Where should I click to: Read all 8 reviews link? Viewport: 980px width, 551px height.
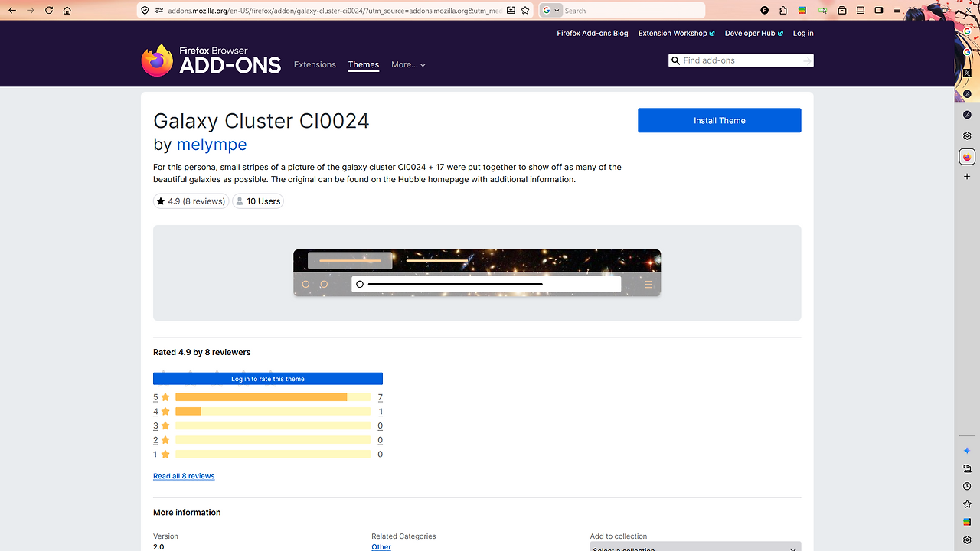point(184,476)
